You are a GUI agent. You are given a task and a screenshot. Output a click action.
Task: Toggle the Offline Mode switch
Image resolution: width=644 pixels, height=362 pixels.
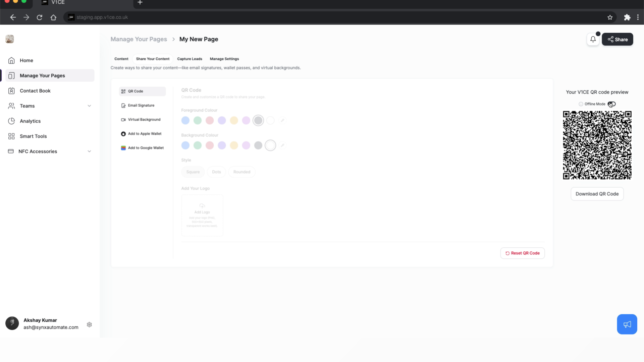click(x=611, y=104)
